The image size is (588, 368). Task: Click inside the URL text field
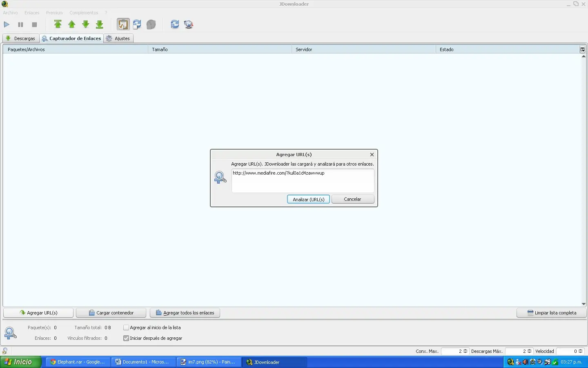click(x=303, y=181)
